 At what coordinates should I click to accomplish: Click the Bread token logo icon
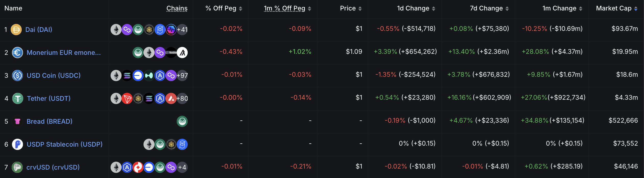point(17,121)
